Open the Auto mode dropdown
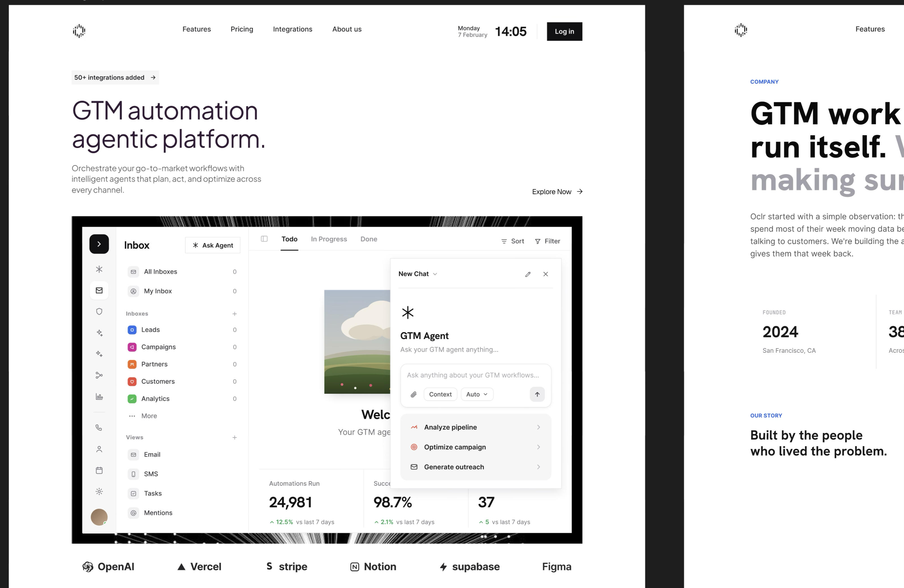Screen dimensions: 904x588 point(477,394)
